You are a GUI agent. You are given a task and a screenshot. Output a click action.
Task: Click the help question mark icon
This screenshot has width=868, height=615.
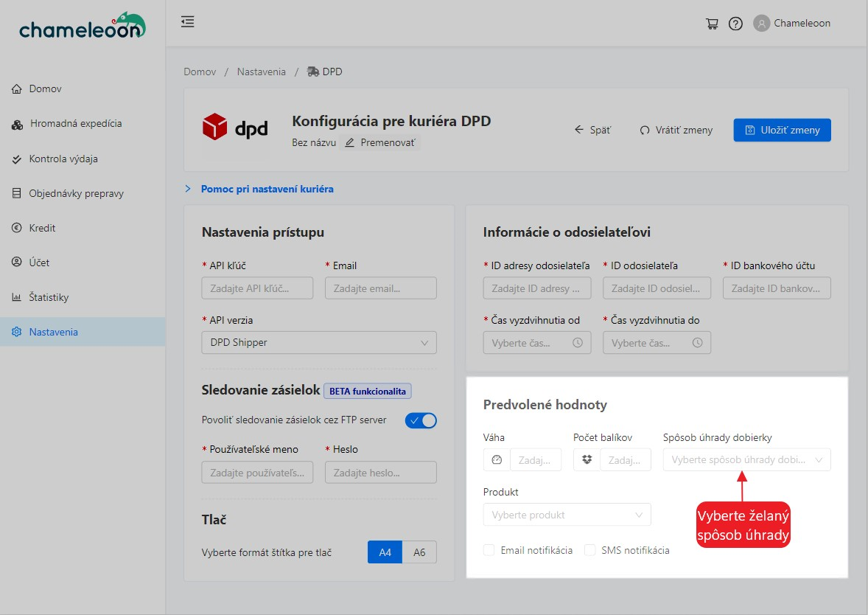(x=735, y=24)
